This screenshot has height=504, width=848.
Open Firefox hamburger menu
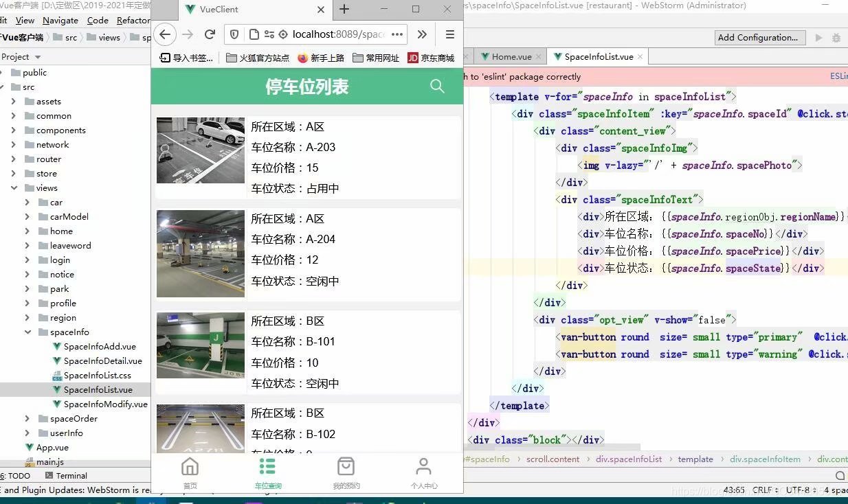coord(450,34)
